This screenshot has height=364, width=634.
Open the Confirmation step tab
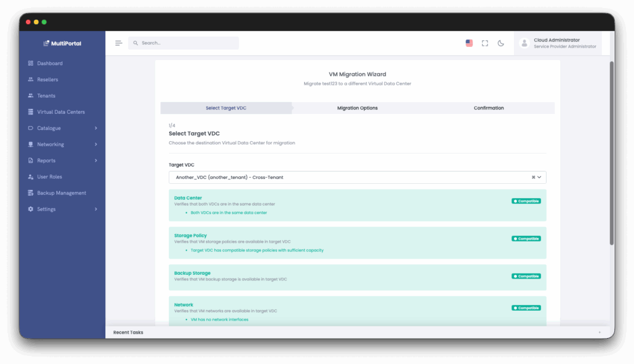coord(489,108)
